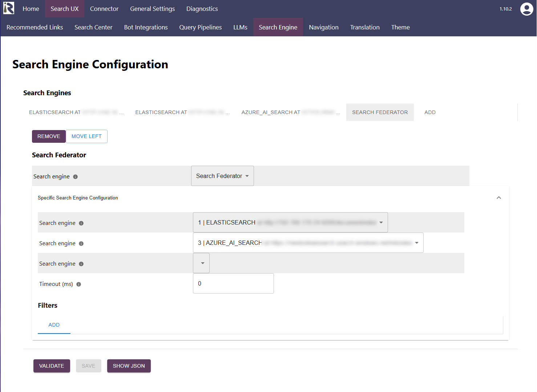Click info icon on the empty Search engine row
The image size is (537, 392).
click(81, 264)
